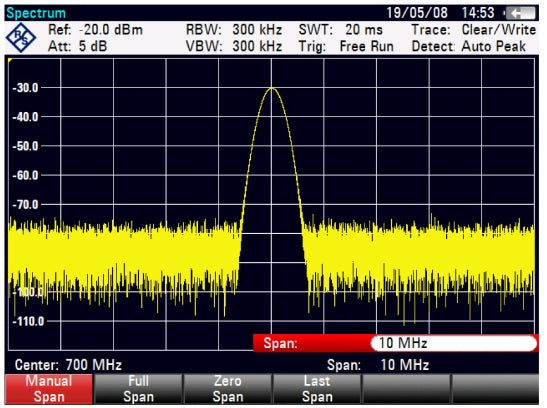The image size is (547, 408).
Task: Activate the Zero Span softkey
Action: click(227, 389)
